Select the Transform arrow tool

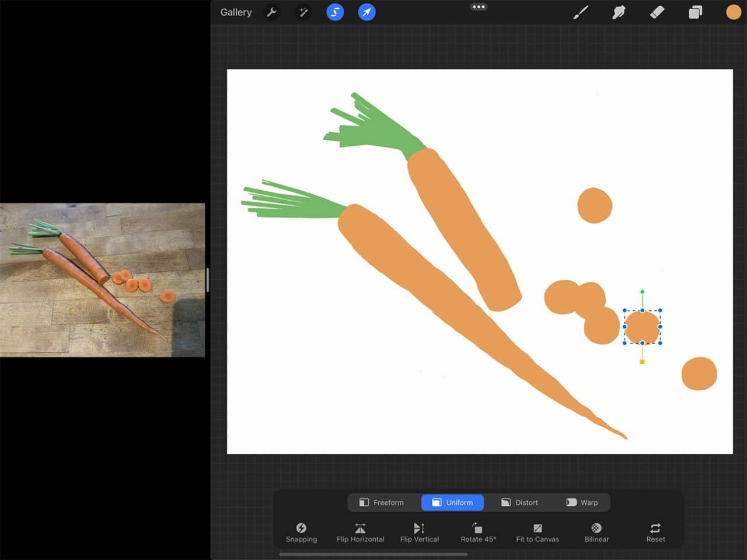click(x=366, y=12)
